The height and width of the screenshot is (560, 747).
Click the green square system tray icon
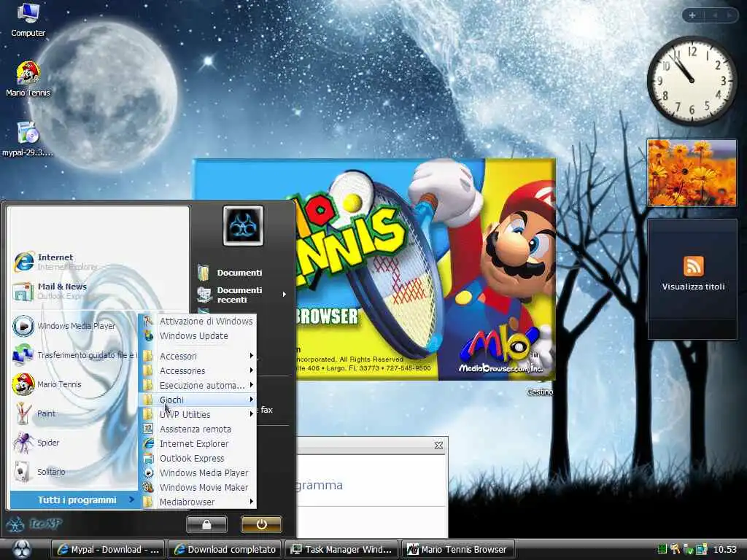click(662, 549)
